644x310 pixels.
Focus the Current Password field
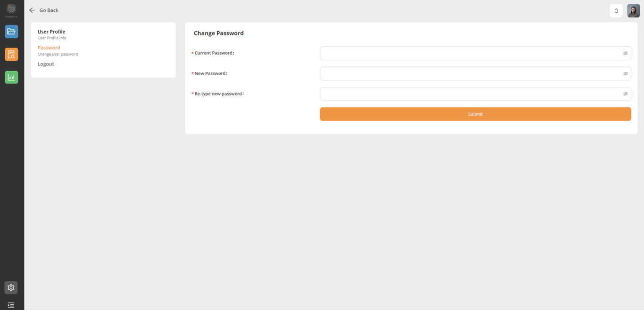pos(475,53)
